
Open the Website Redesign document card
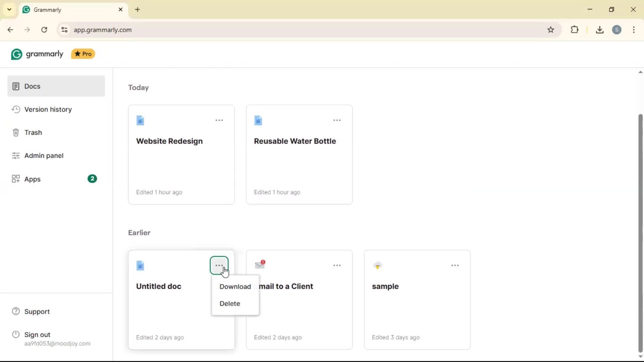[x=181, y=155]
